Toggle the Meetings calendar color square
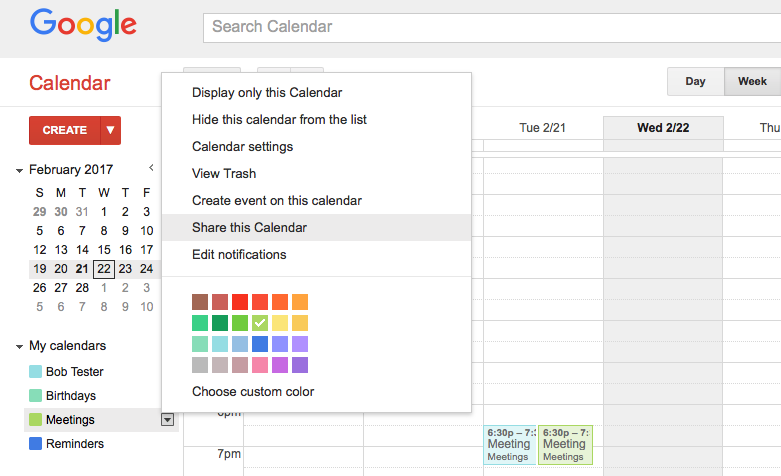The width and height of the screenshot is (781, 476). [x=35, y=419]
